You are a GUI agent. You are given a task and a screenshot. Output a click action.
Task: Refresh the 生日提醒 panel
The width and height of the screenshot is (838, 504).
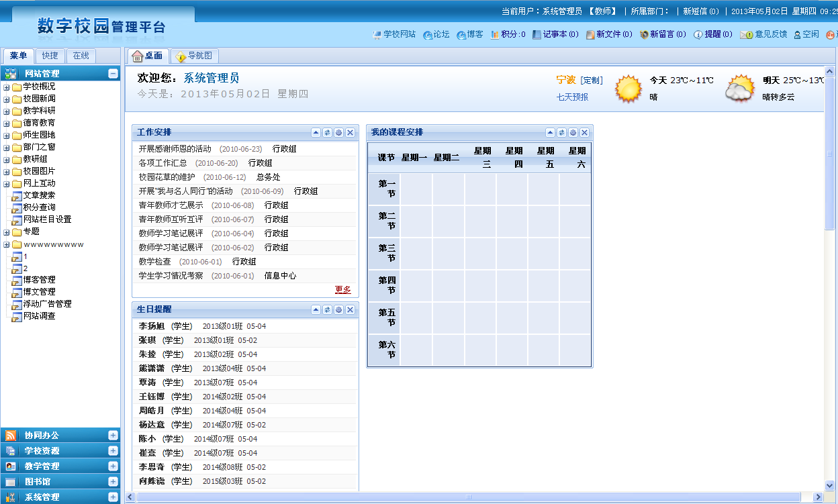pos(328,309)
